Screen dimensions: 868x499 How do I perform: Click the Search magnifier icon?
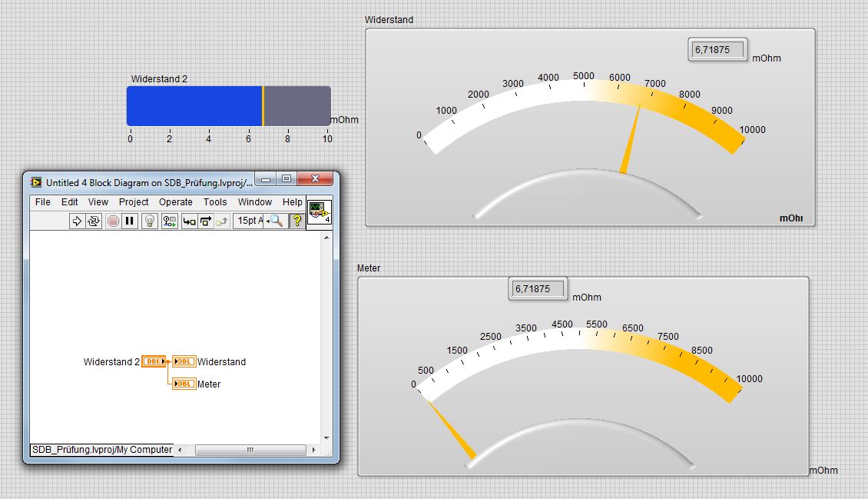coord(277,221)
